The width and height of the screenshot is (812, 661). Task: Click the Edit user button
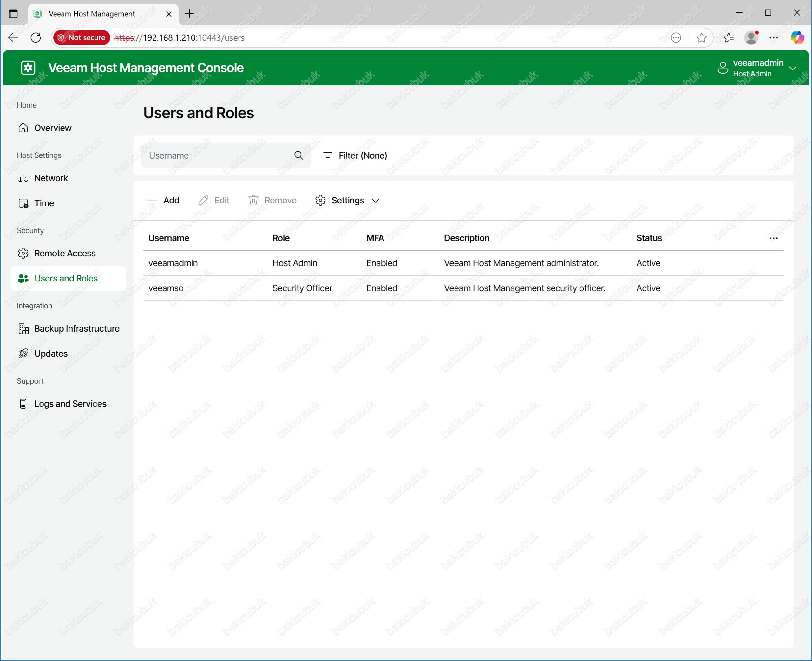[x=214, y=200]
